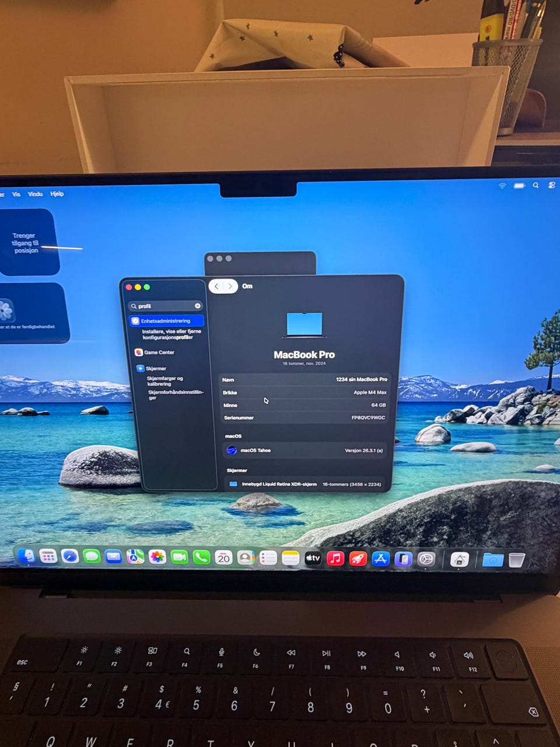The width and height of the screenshot is (560, 747).
Task: Open Spotlight search from the menu bar
Action: [535, 186]
